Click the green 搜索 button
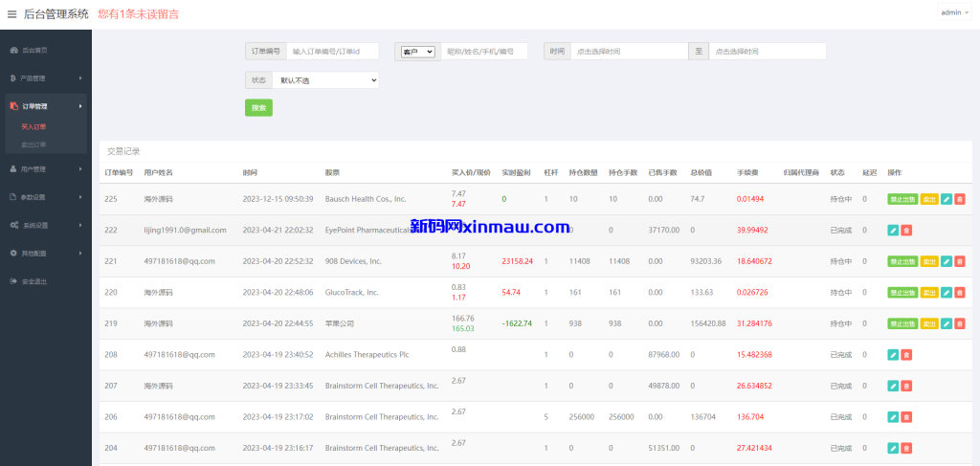This screenshot has width=980, height=466. [x=258, y=107]
